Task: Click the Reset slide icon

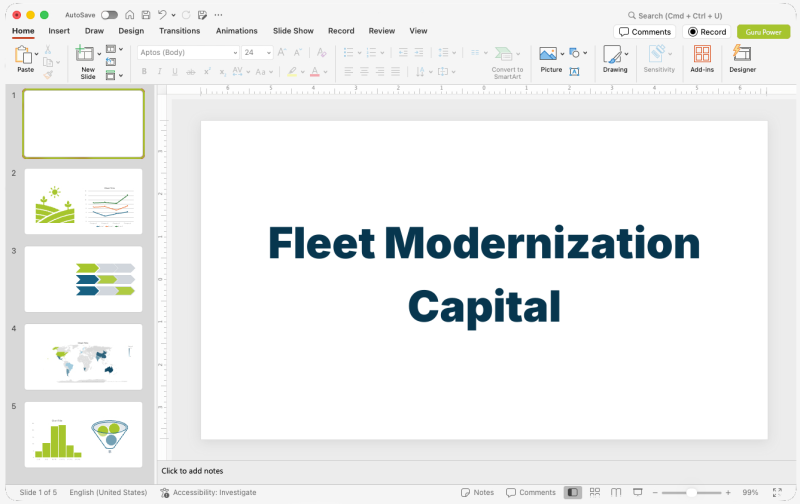Action: point(111,62)
